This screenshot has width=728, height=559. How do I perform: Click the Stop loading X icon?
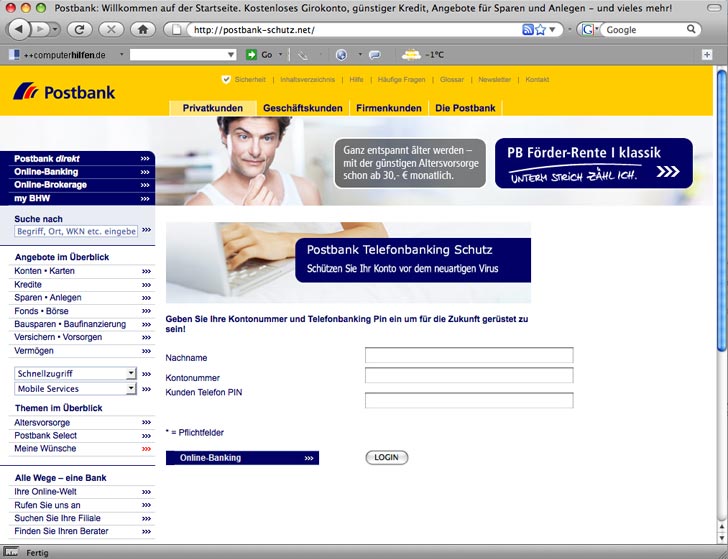[x=111, y=30]
